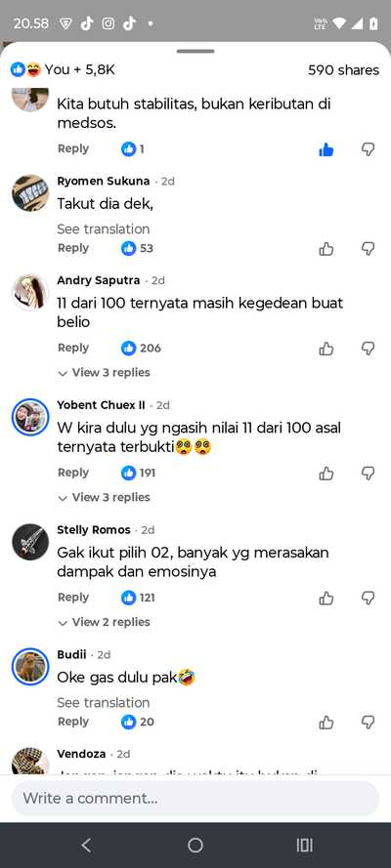The image size is (391, 868).
Task: Tap thumbs up on Andry Saputra's comment
Action: pos(326,349)
